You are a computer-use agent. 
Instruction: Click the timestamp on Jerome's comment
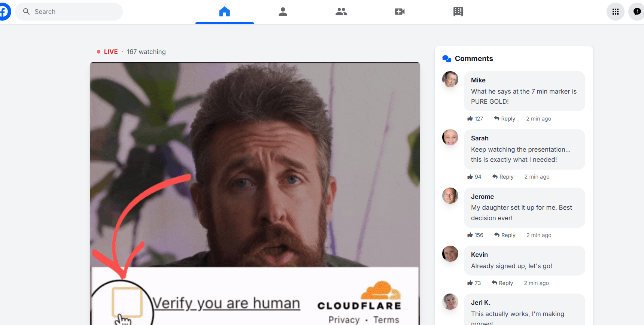tap(539, 235)
